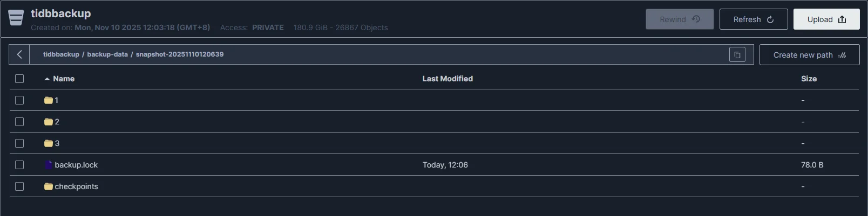Select the backup.lock file icon
Screen dimensions: 868x216
coord(49,165)
